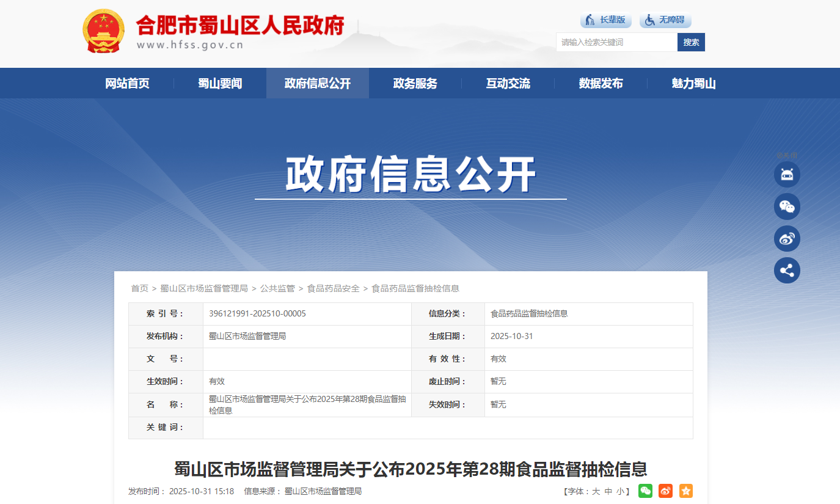Click the national emblem logo icon

[103, 31]
